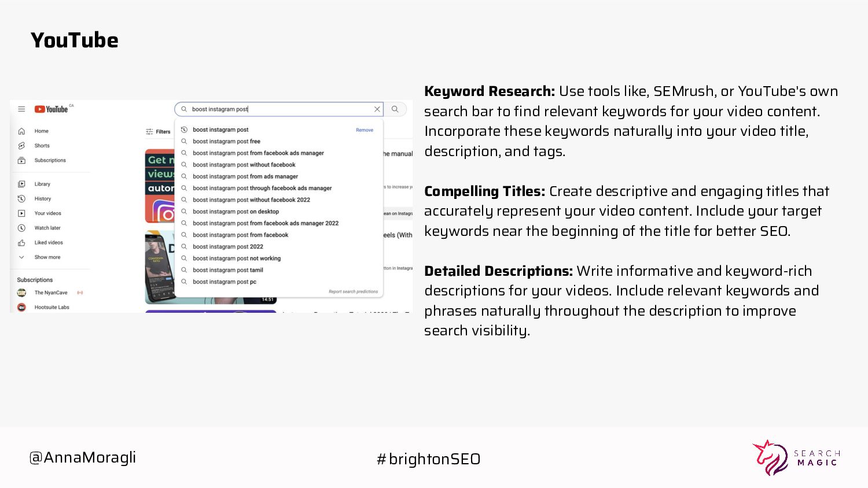The height and width of the screenshot is (488, 868).
Task: Open the second video thumbnail showing 14:51
Action: pos(160,267)
